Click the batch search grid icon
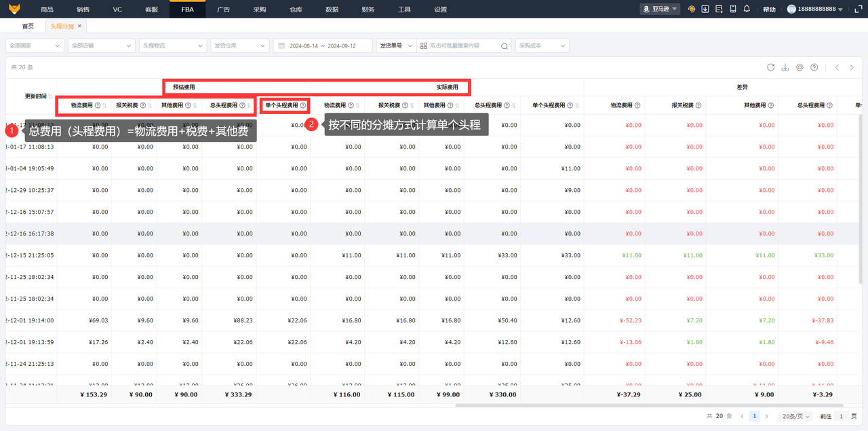The width and height of the screenshot is (868, 431). (x=424, y=45)
